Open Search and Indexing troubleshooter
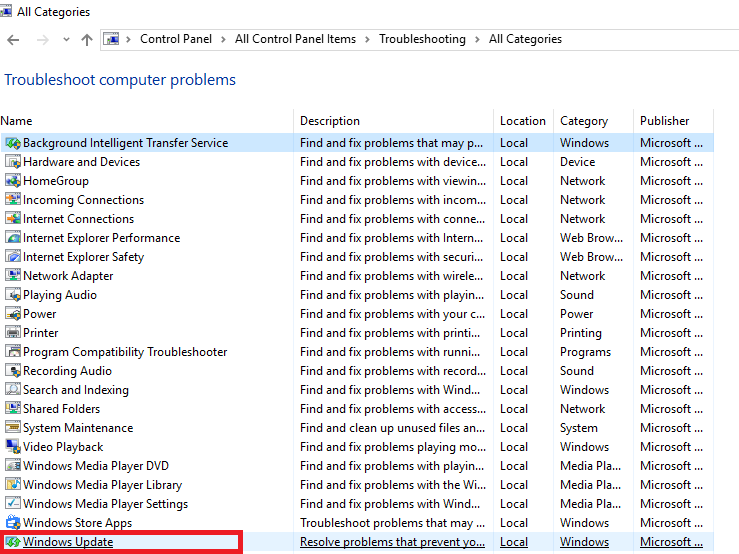This screenshot has width=739, height=554. tap(76, 389)
